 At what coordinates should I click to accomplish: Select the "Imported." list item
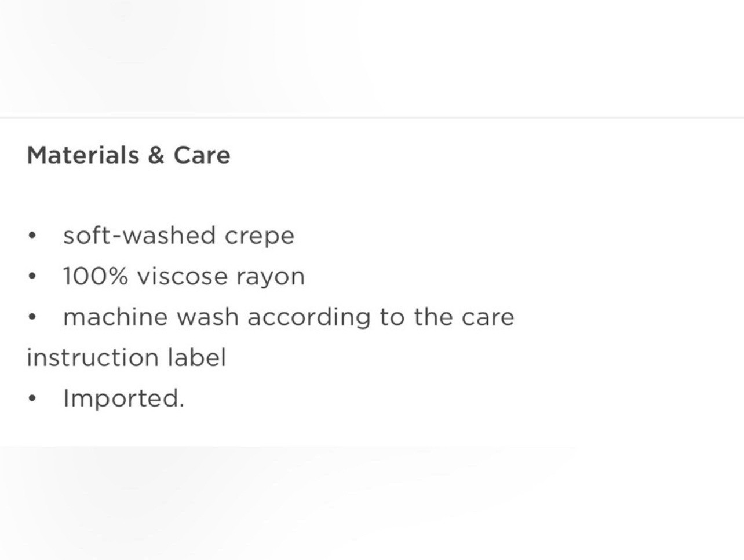pos(123,398)
